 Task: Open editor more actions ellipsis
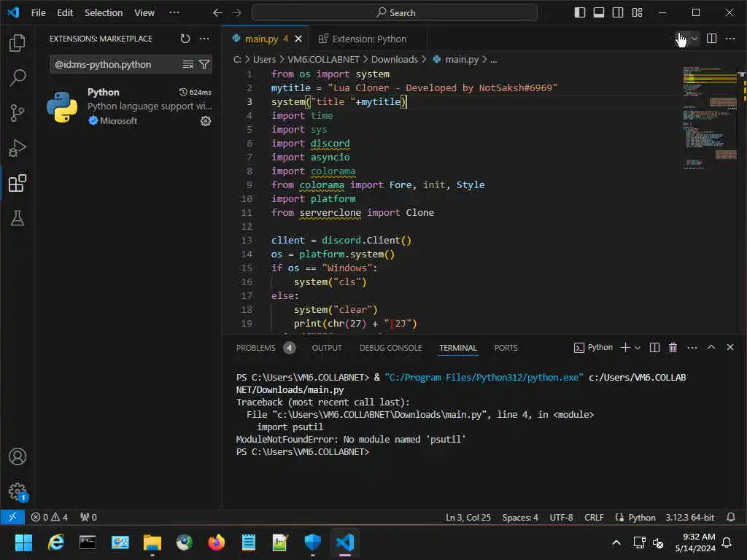point(730,39)
